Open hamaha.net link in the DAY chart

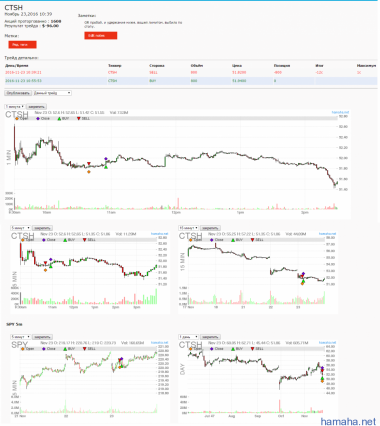tap(328, 343)
